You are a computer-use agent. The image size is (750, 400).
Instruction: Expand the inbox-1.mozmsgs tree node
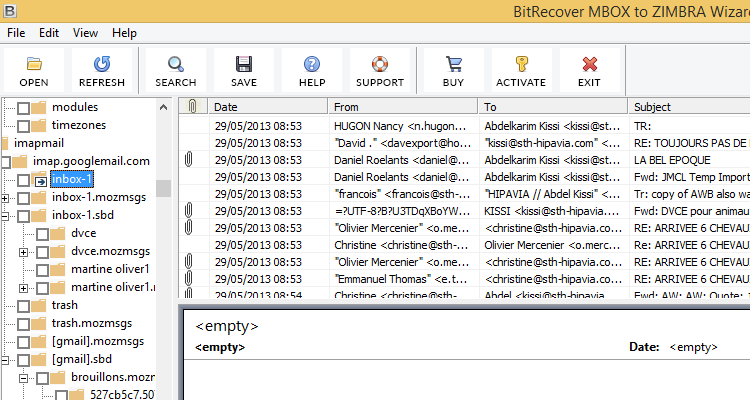point(5,198)
